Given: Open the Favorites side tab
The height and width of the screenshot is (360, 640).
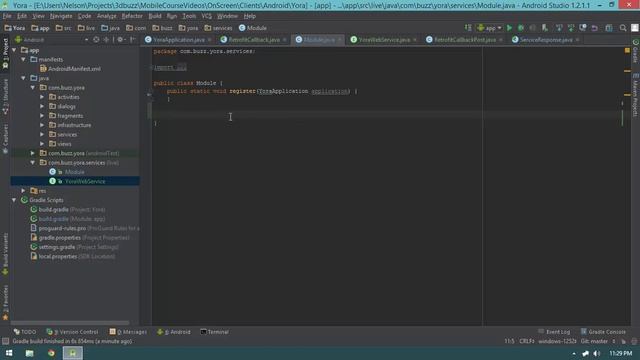Looking at the screenshot, I should point(5,302).
